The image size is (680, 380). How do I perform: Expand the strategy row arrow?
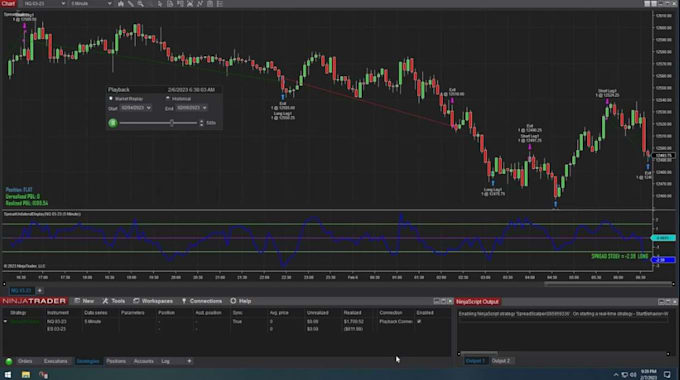click(x=5, y=321)
